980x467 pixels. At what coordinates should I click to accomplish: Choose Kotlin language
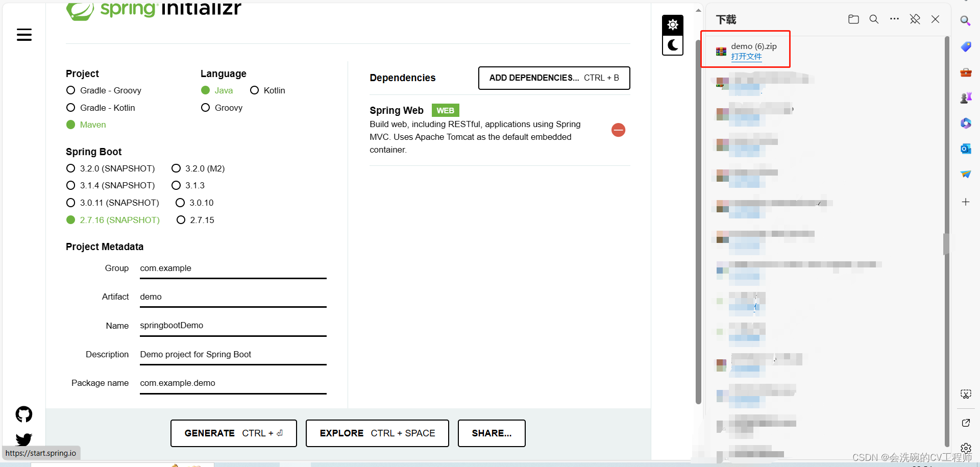[267, 90]
